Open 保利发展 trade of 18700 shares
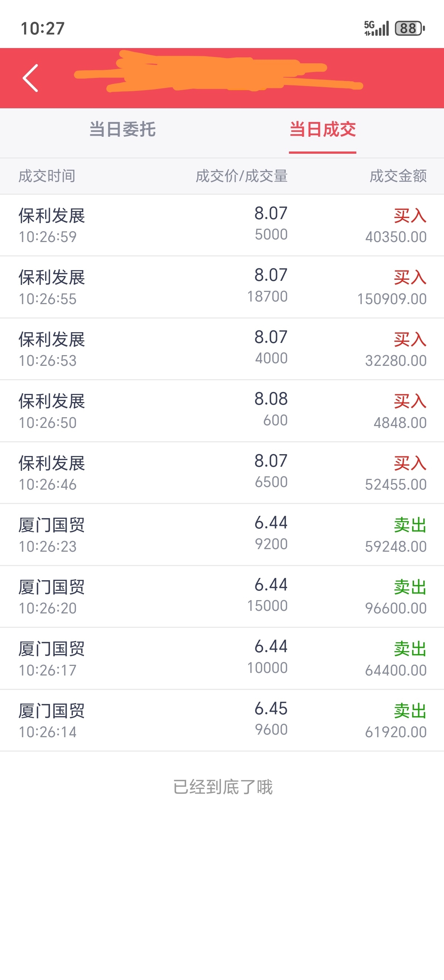Screen dimensions: 444x980 pos(222,287)
